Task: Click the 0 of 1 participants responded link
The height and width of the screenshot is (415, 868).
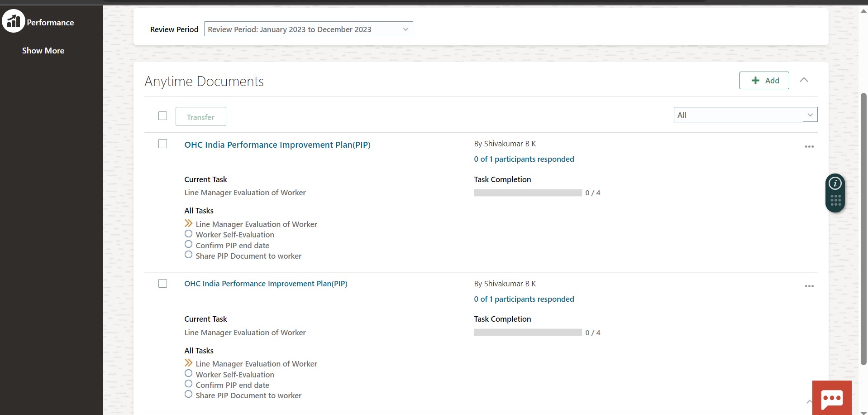Action: [524, 159]
